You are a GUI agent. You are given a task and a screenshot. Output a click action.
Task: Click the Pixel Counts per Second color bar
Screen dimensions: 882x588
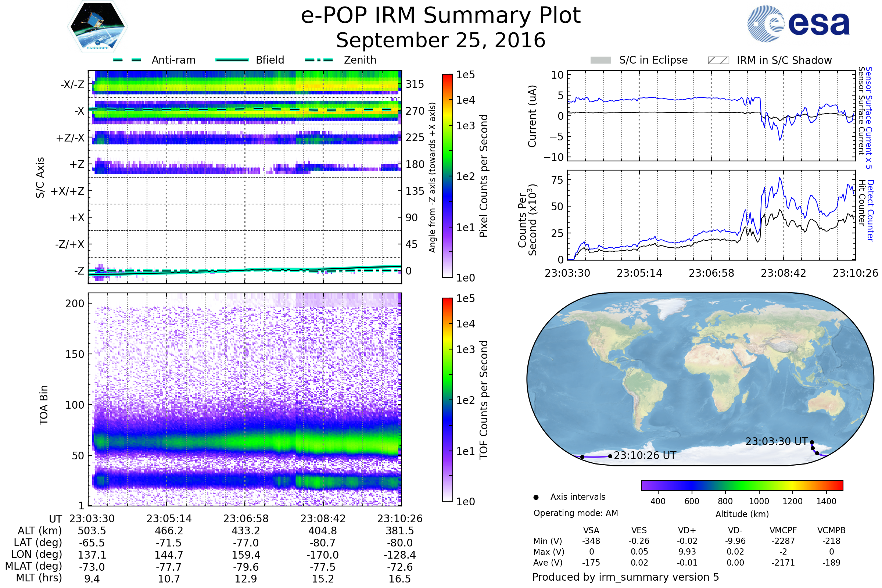pos(447,176)
